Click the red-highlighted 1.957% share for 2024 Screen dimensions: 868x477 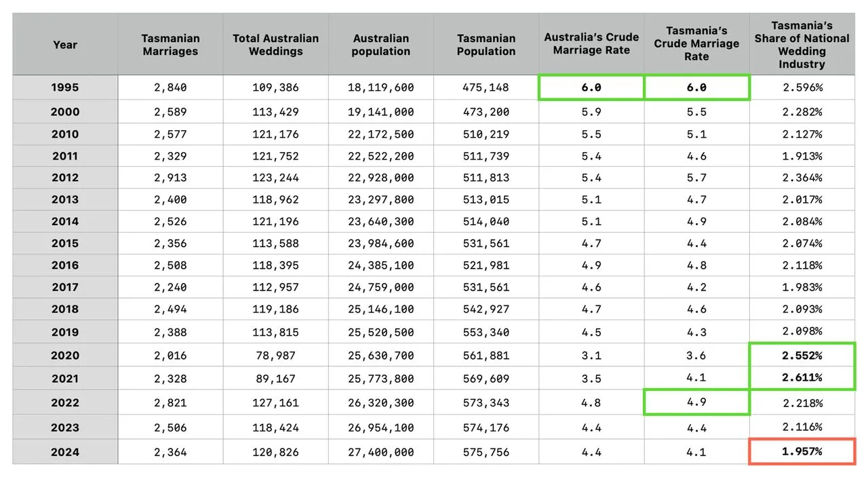click(x=802, y=451)
